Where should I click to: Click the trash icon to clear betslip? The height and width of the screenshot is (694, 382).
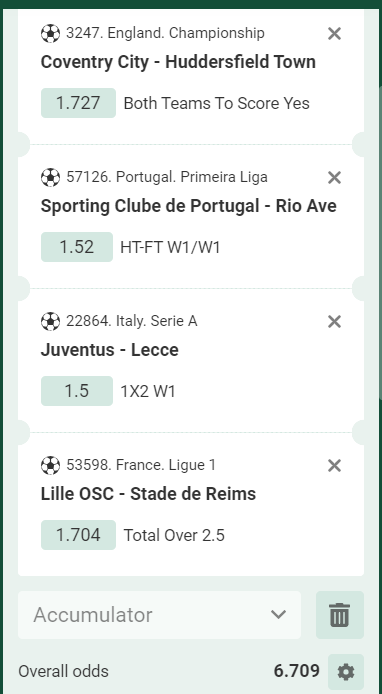340,615
